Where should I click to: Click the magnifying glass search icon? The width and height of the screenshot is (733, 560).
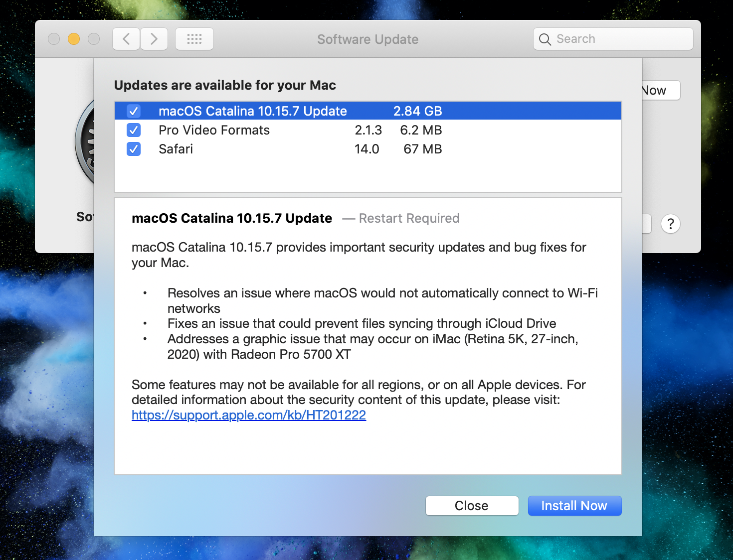(545, 39)
